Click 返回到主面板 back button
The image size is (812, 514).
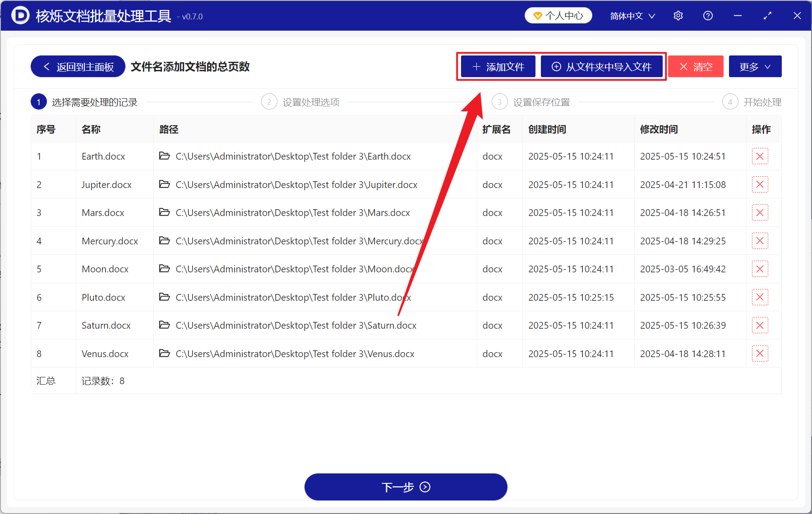click(x=78, y=67)
